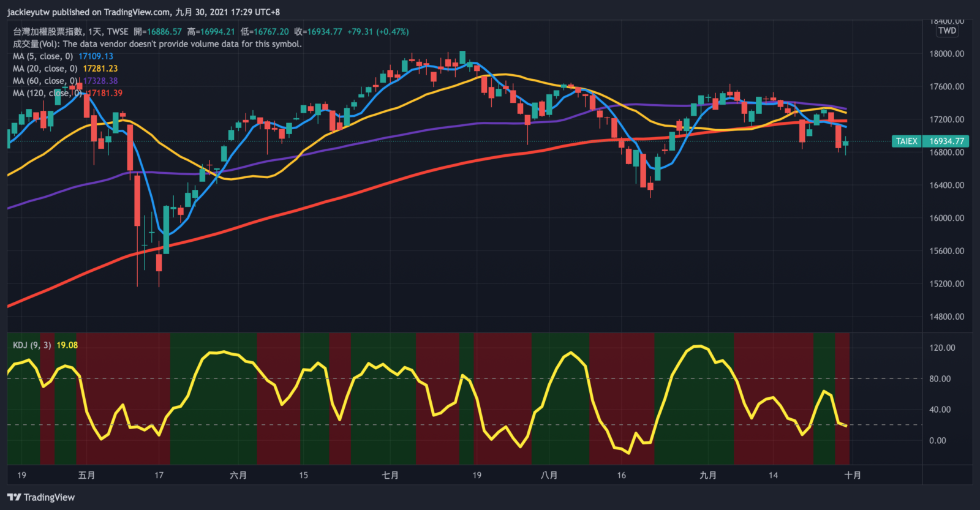980x510 pixels.
Task: Click the 五月 date label on time axis
Action: point(87,475)
